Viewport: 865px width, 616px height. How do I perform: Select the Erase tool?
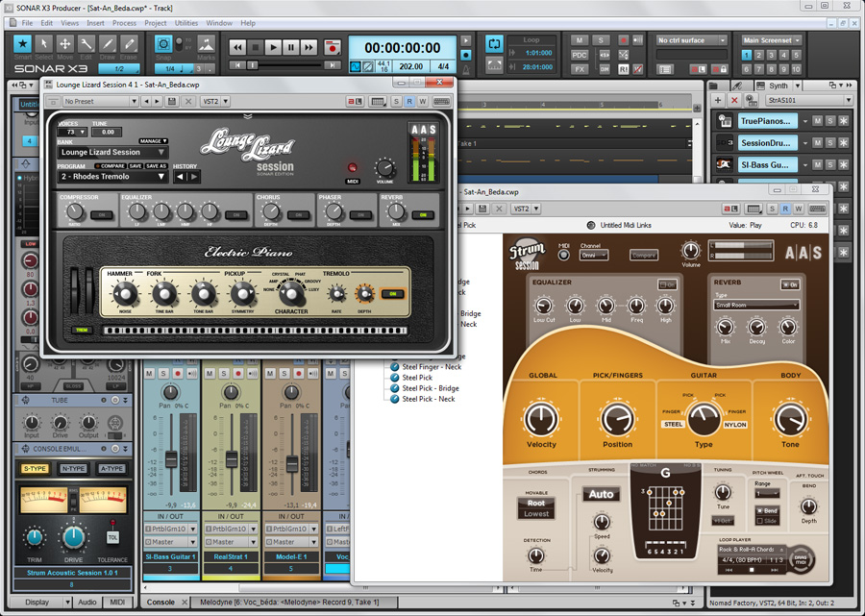tap(129, 44)
